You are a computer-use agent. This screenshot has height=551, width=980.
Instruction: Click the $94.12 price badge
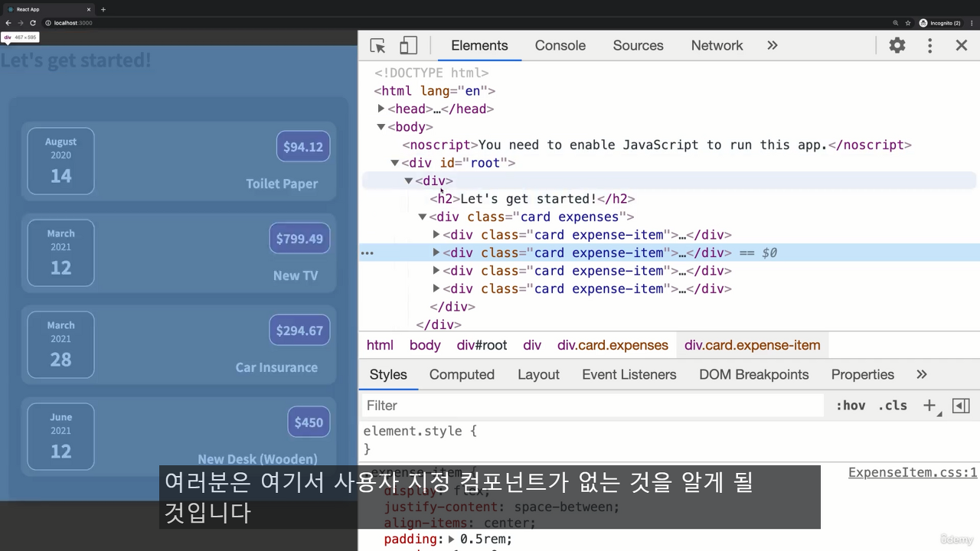click(x=303, y=146)
